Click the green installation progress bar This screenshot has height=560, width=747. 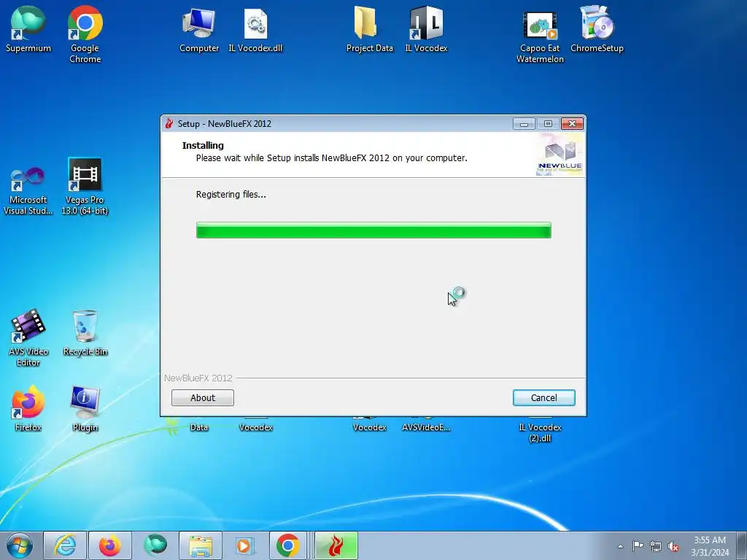[x=373, y=230]
